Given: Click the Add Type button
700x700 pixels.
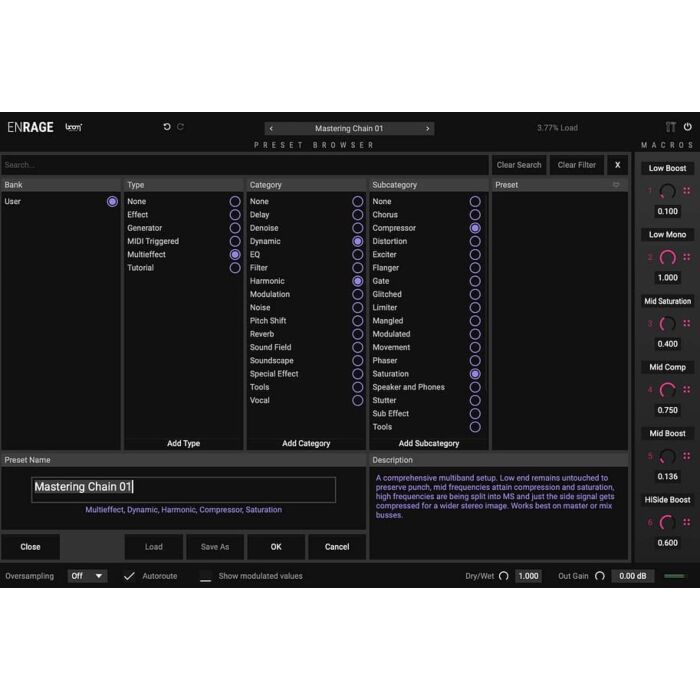Looking at the screenshot, I should tap(183, 443).
